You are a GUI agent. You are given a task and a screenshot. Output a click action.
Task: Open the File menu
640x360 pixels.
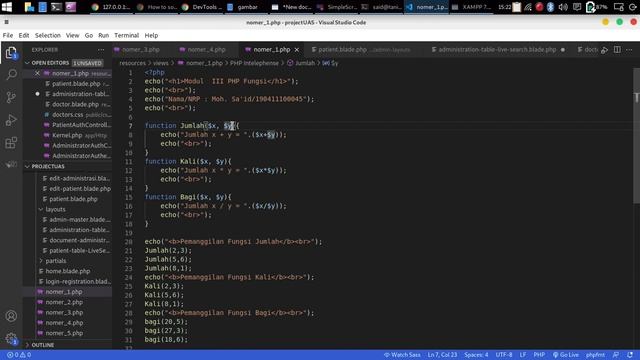click(8, 36)
